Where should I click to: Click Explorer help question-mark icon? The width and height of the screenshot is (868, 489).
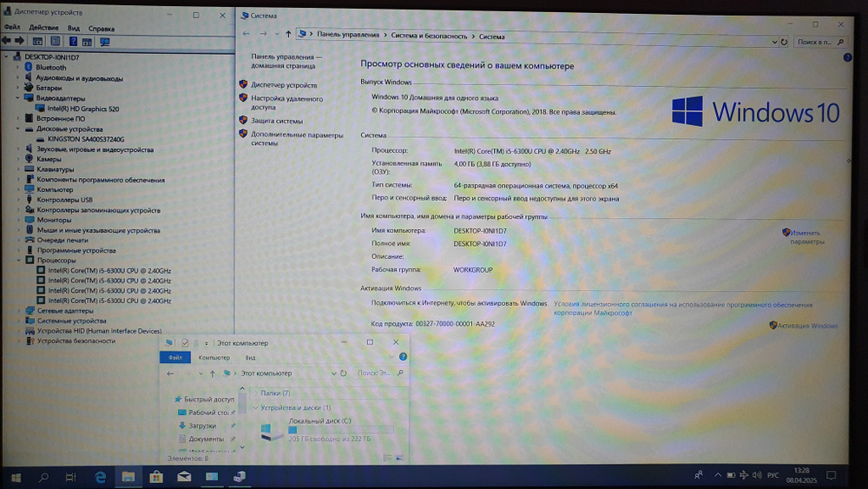coord(403,357)
